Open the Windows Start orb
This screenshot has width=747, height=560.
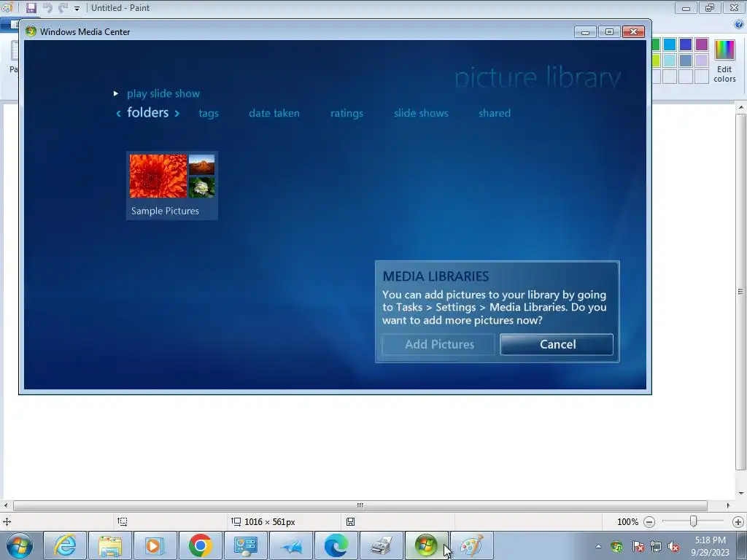pos(20,545)
